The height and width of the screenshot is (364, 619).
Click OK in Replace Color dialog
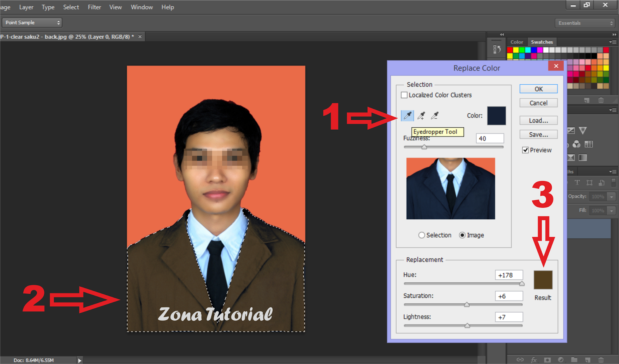point(539,89)
